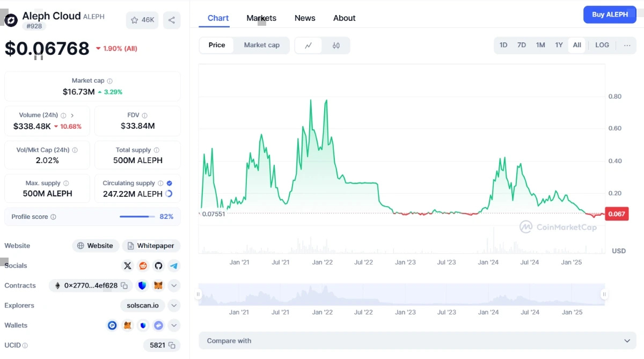Open the About tab
The width and height of the screenshot is (644, 359).
(345, 18)
